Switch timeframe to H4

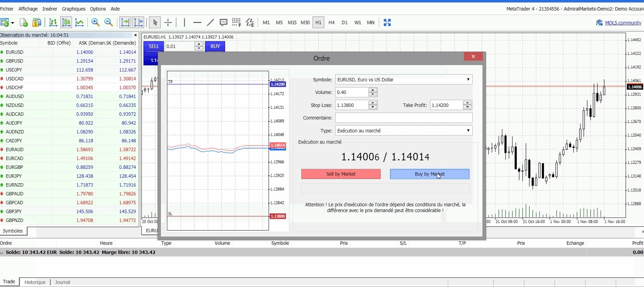coord(332,23)
